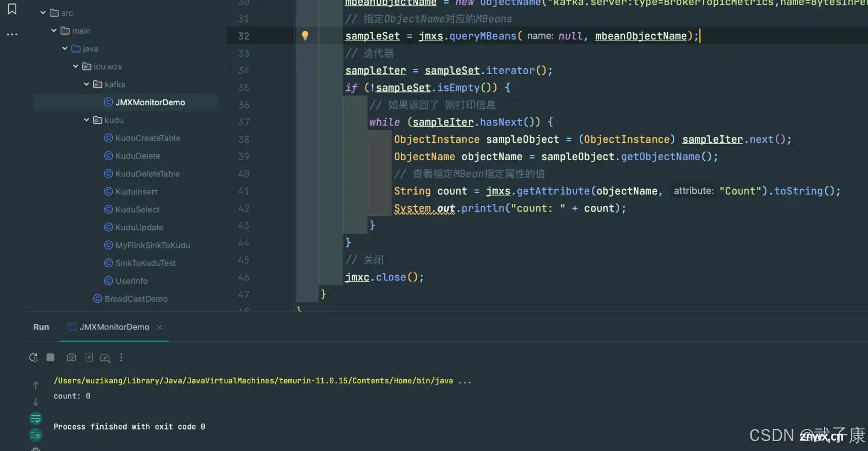Collapse the kudu package

(87, 120)
